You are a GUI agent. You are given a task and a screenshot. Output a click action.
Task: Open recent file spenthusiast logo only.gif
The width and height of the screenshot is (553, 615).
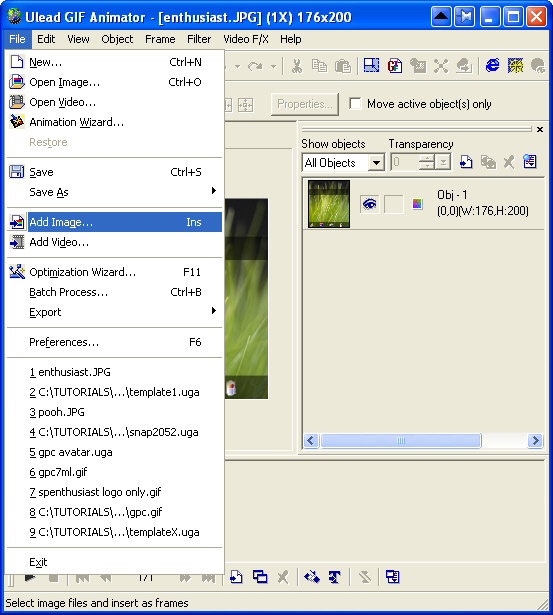(115, 492)
